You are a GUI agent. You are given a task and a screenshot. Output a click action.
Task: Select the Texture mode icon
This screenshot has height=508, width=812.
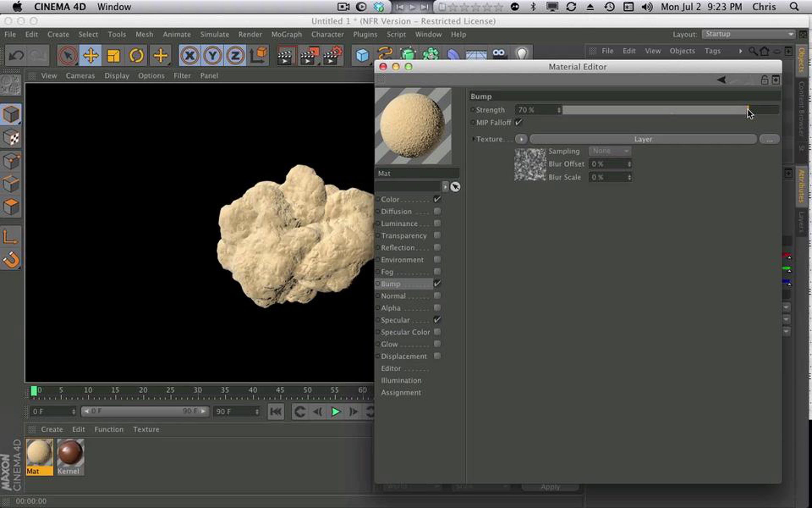point(11,137)
